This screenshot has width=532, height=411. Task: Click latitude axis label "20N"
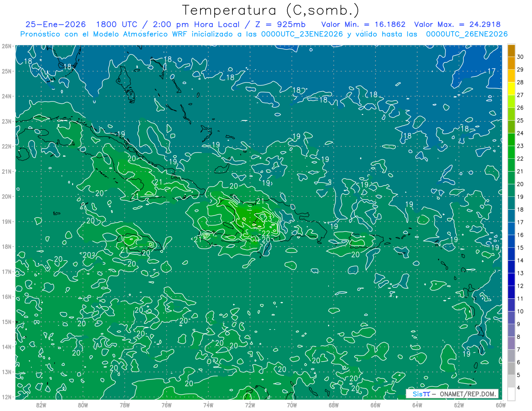(6, 196)
